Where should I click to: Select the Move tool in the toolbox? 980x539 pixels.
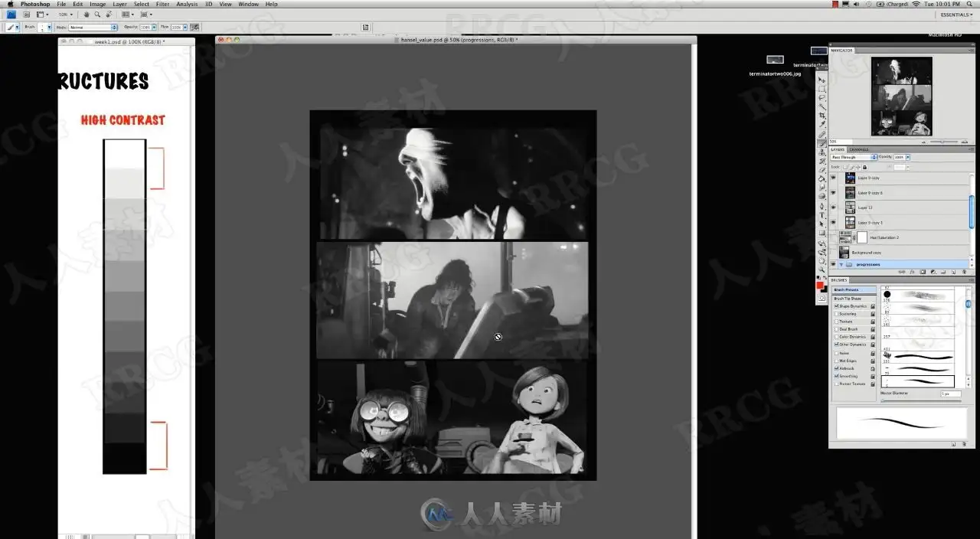(822, 80)
